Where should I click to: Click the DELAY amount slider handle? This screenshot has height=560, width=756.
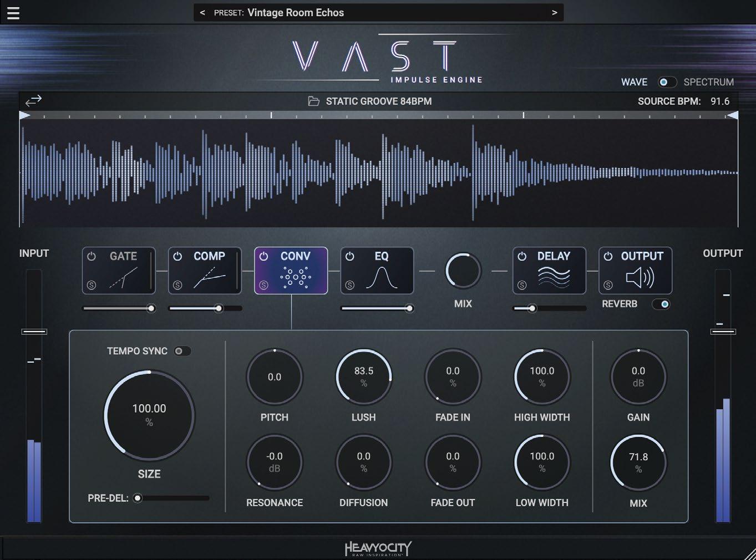[x=532, y=308]
